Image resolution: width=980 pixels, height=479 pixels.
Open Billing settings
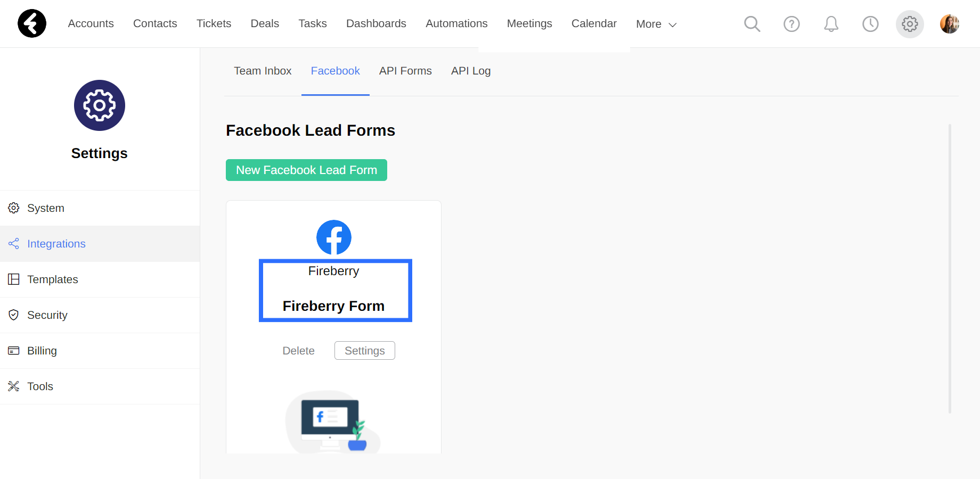click(100, 351)
